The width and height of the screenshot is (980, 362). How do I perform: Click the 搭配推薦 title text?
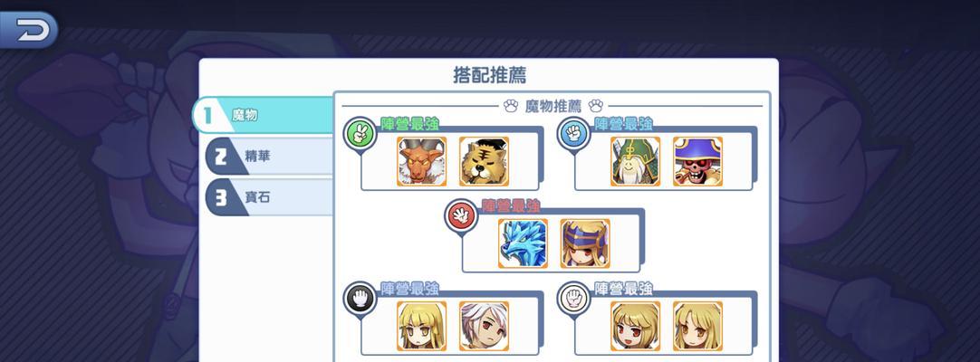point(489,75)
